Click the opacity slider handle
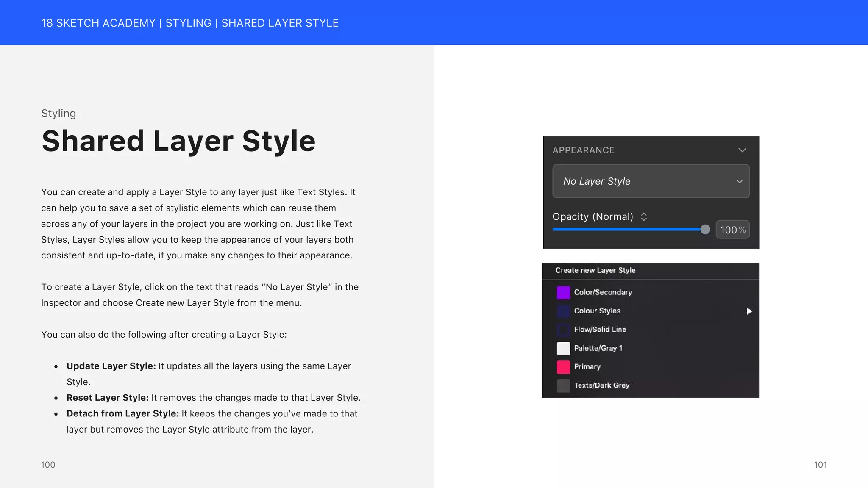 point(705,230)
